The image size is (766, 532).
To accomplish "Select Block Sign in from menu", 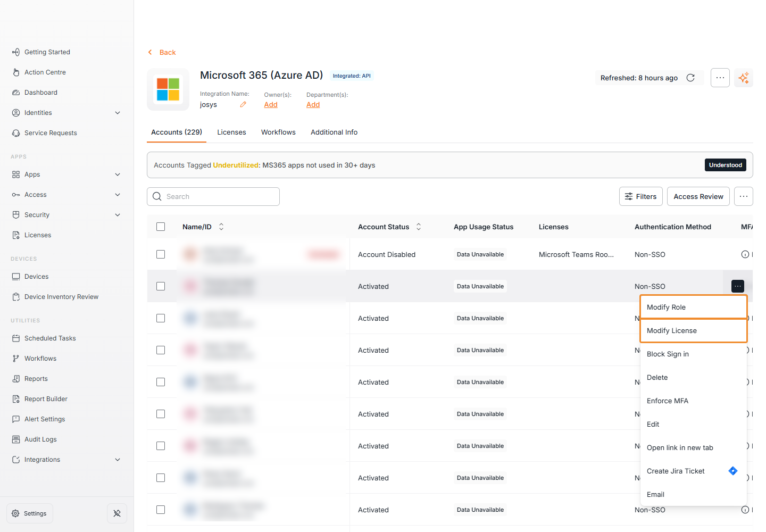I will point(694,354).
